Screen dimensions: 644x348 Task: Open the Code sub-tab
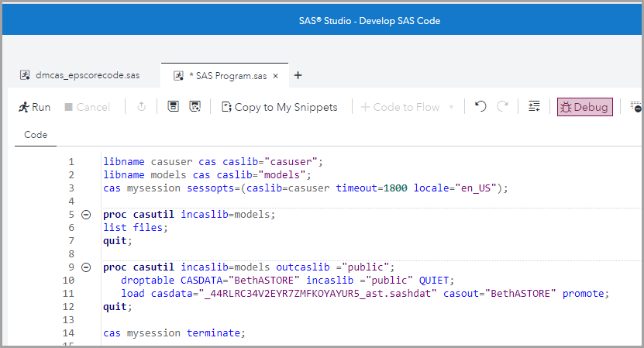pos(36,135)
